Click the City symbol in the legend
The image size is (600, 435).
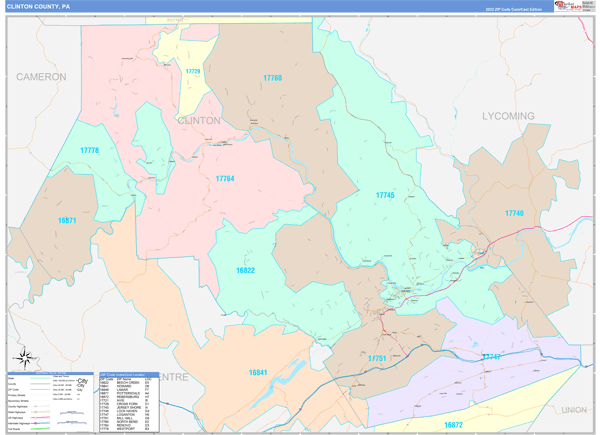click(x=83, y=383)
